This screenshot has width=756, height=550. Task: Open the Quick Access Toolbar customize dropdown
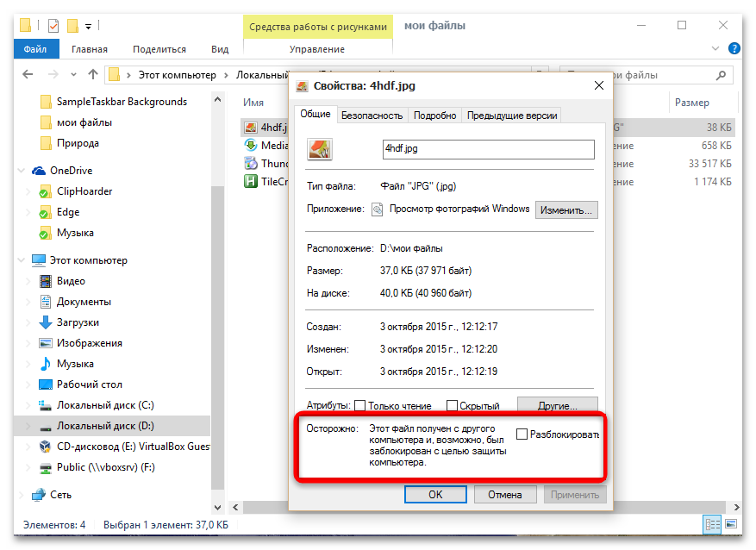tap(88, 27)
